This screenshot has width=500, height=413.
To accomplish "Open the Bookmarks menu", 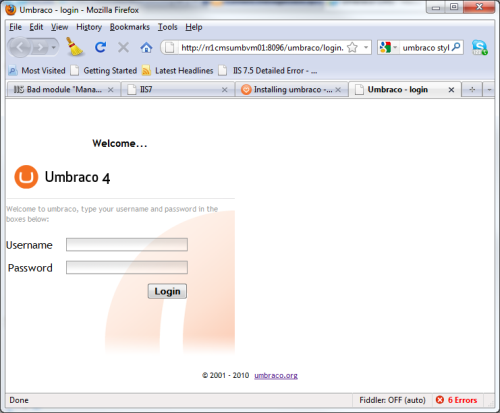I will coord(130,27).
